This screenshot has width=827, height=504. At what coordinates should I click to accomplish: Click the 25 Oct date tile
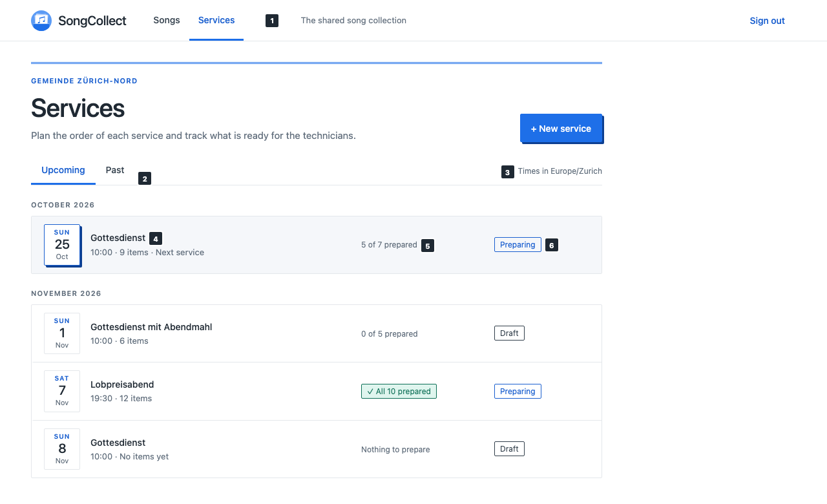click(x=62, y=245)
